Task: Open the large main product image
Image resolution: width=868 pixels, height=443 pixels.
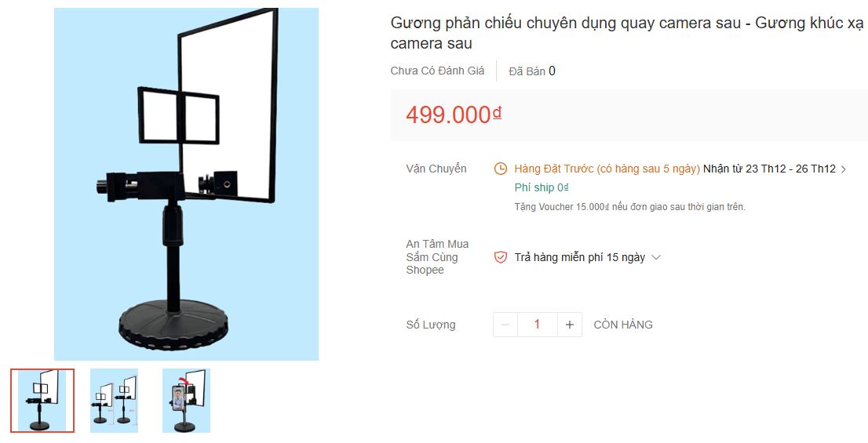Action: [186, 184]
